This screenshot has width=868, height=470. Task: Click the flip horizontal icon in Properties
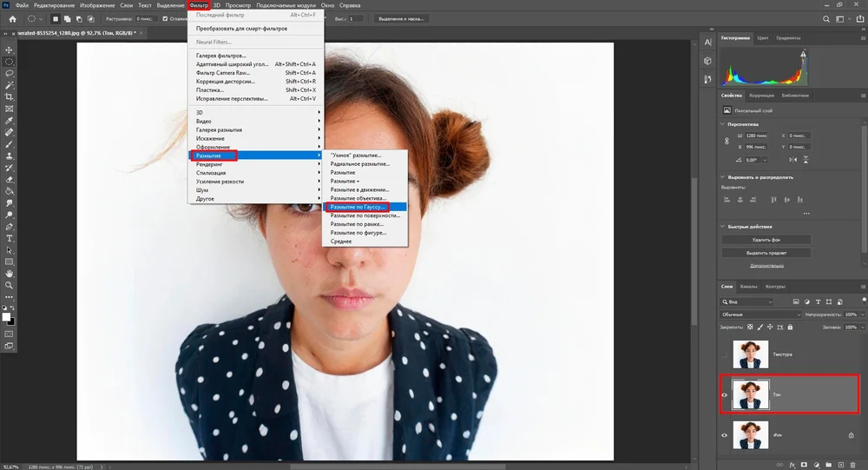click(793, 160)
